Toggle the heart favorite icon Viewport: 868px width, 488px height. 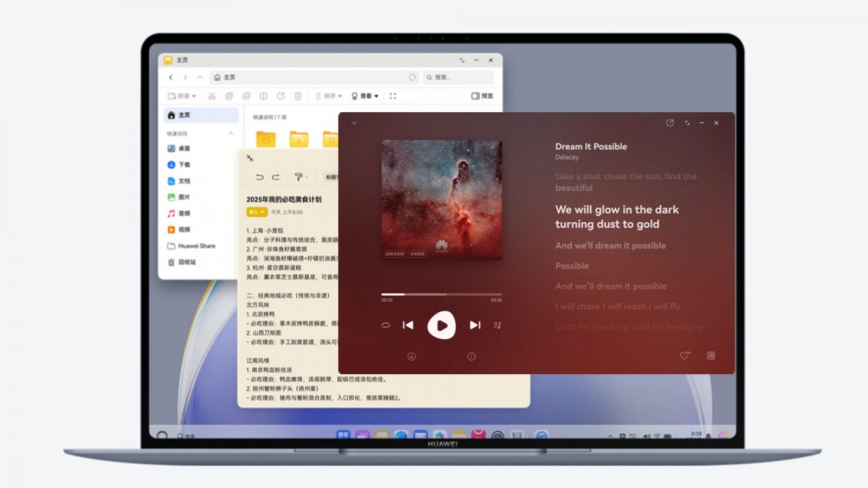coord(685,356)
